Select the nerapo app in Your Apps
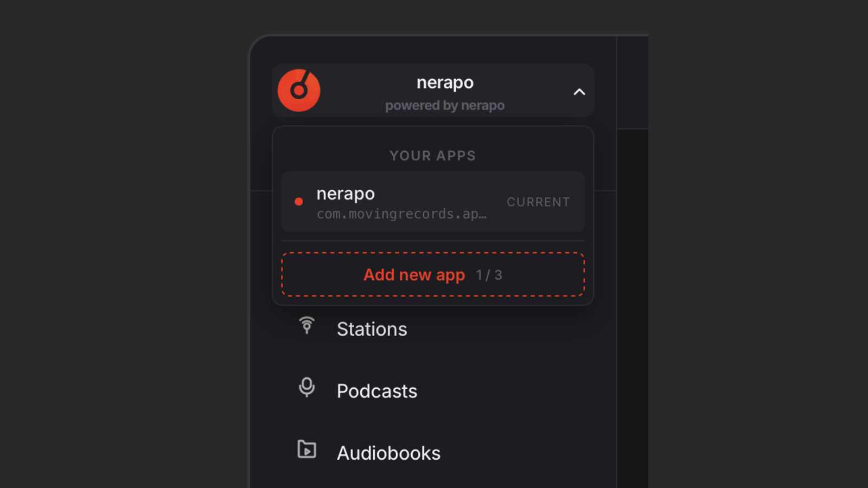Screen dimensions: 868x488 433,202
